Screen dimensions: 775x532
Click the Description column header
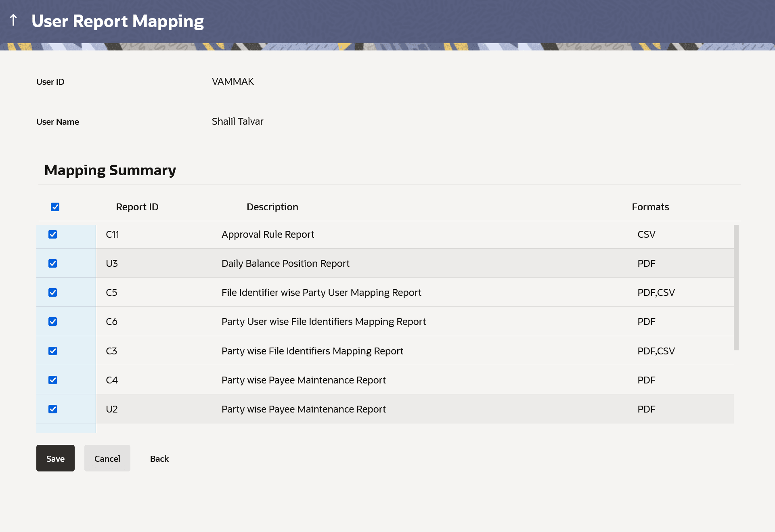272,207
